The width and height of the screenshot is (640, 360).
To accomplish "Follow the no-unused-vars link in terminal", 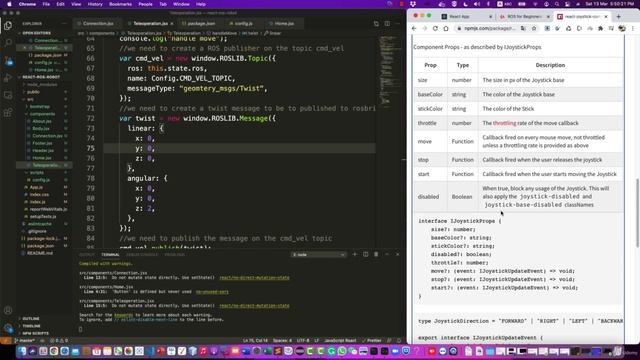I will [212, 292].
